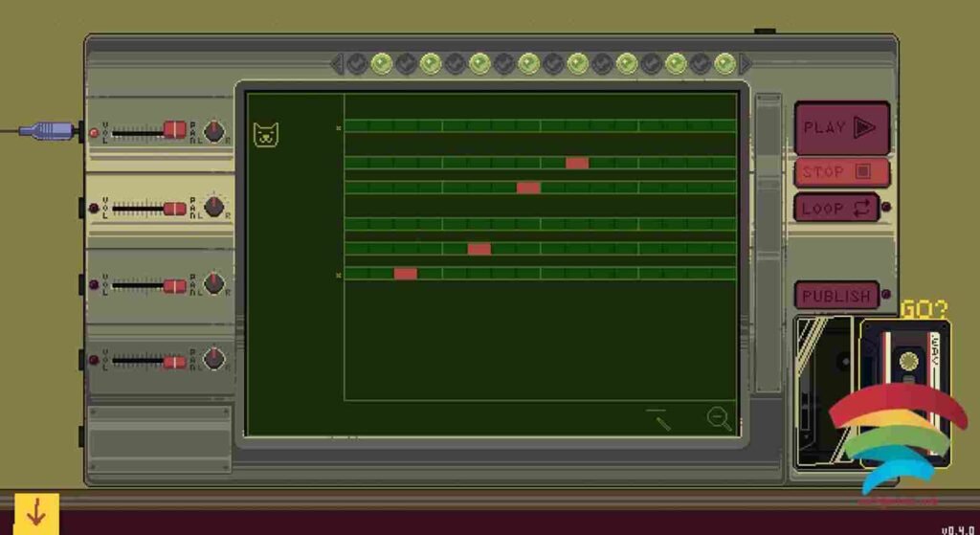
Task: Click the red note in the bottom sequencer row
Action: point(406,274)
